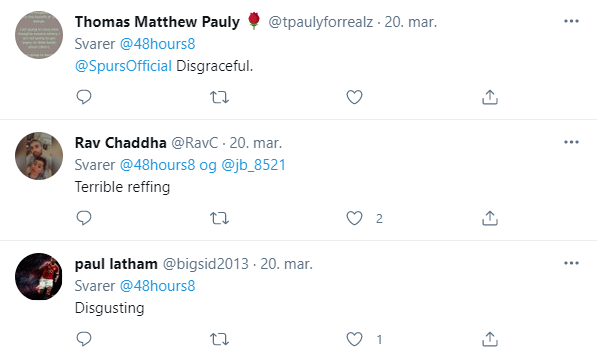Share Thomas Matthew Pauly's tweet
597x360 pixels.
[490, 97]
